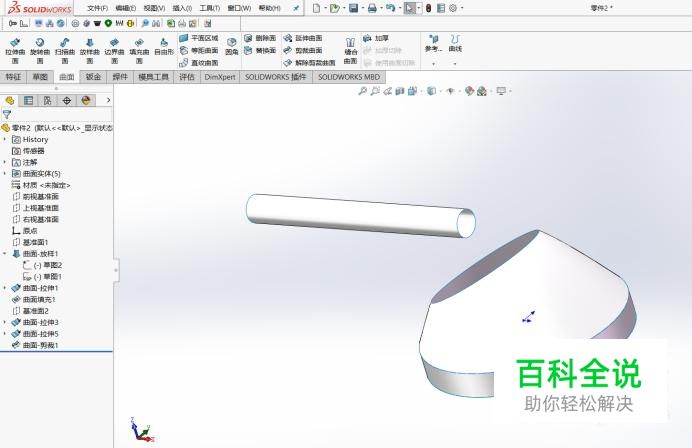692x448 pixels.
Task: Toggle the Select cursor tool
Action: [x=410, y=8]
